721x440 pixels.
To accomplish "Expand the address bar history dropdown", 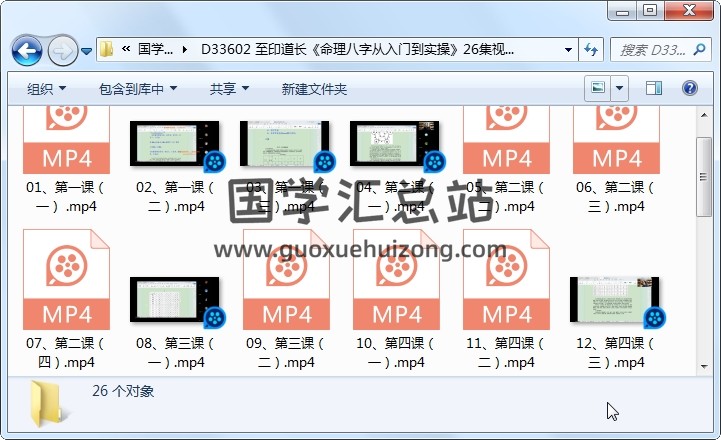I will (x=568, y=49).
